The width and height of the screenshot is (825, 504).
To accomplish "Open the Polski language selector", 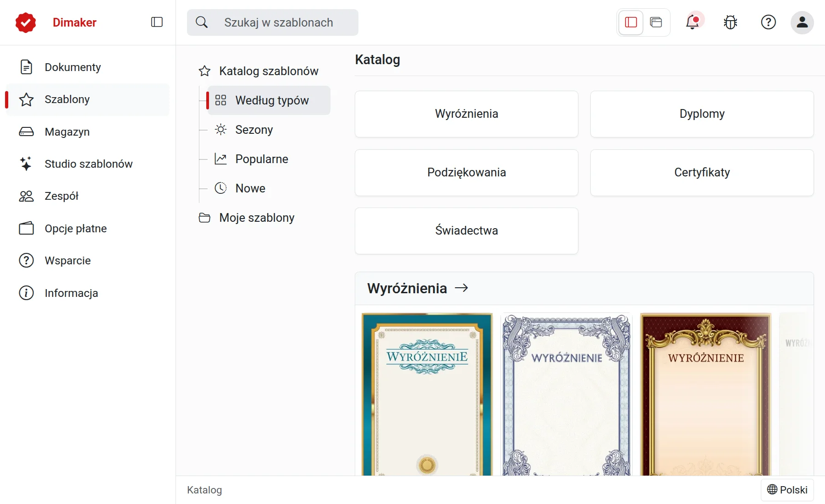I will [787, 490].
